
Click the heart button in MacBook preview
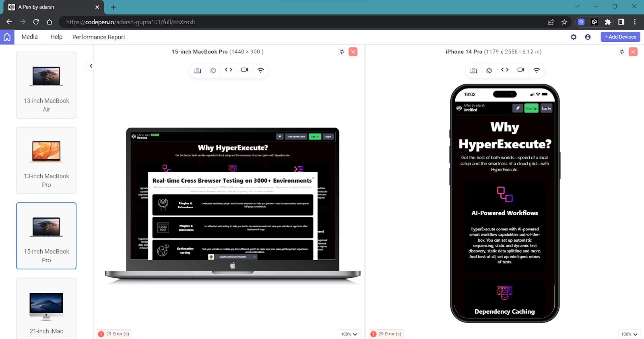280,137
